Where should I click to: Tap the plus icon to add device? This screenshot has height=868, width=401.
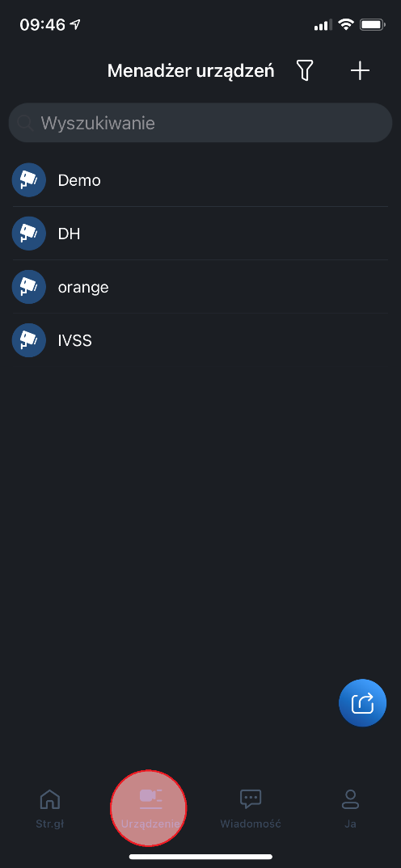click(x=360, y=70)
